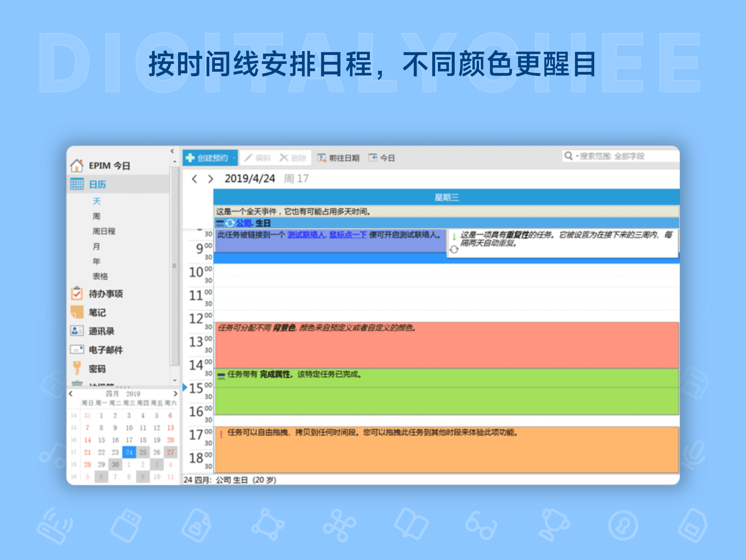Toggle the completion marker on the completed task
Viewport: 746px width, 560px height.
pyautogui.click(x=221, y=374)
